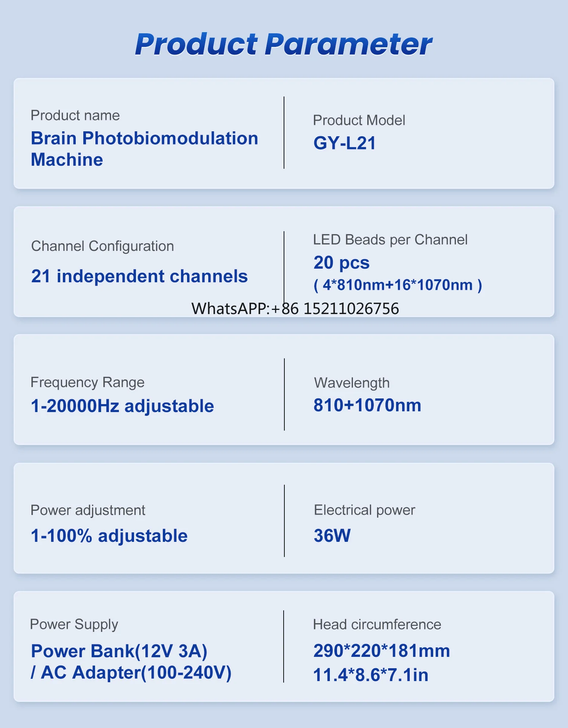Select 1-20000Hz adjustable frequency value
The width and height of the screenshot is (568, 728).
coord(122,406)
